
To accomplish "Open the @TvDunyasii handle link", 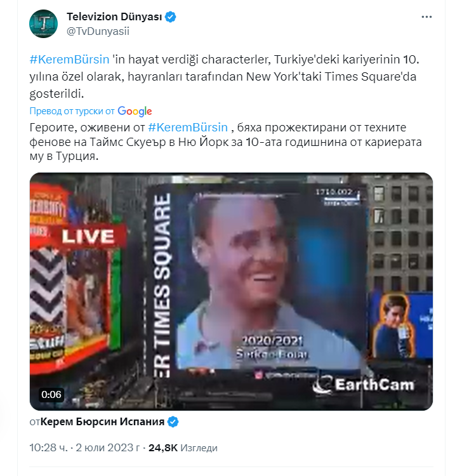I will (98, 31).
